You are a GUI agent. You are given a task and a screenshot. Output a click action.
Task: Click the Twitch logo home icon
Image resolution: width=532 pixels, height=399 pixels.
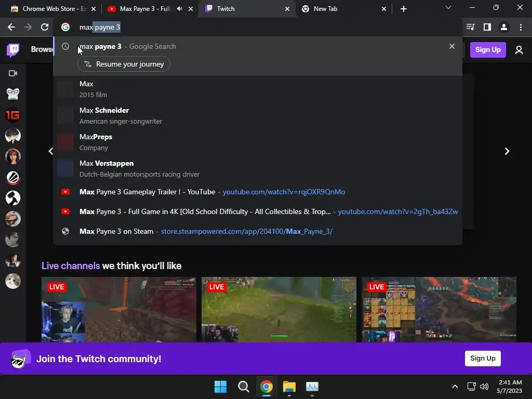tap(13, 50)
